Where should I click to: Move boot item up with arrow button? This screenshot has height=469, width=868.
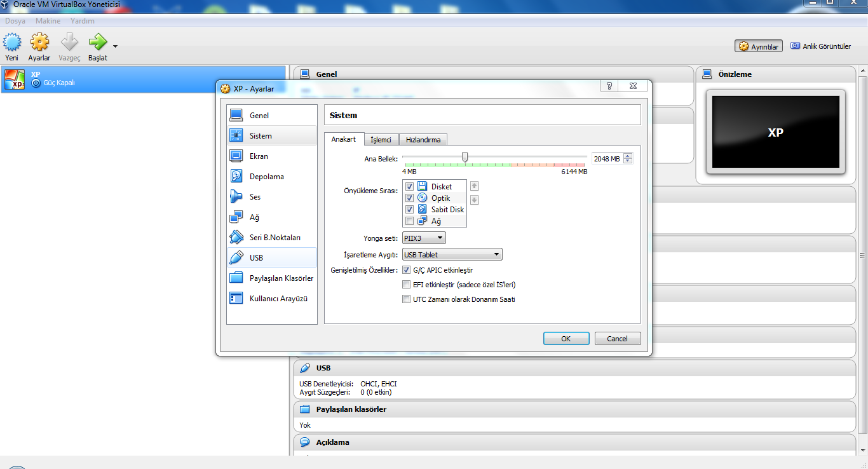pyautogui.click(x=474, y=186)
